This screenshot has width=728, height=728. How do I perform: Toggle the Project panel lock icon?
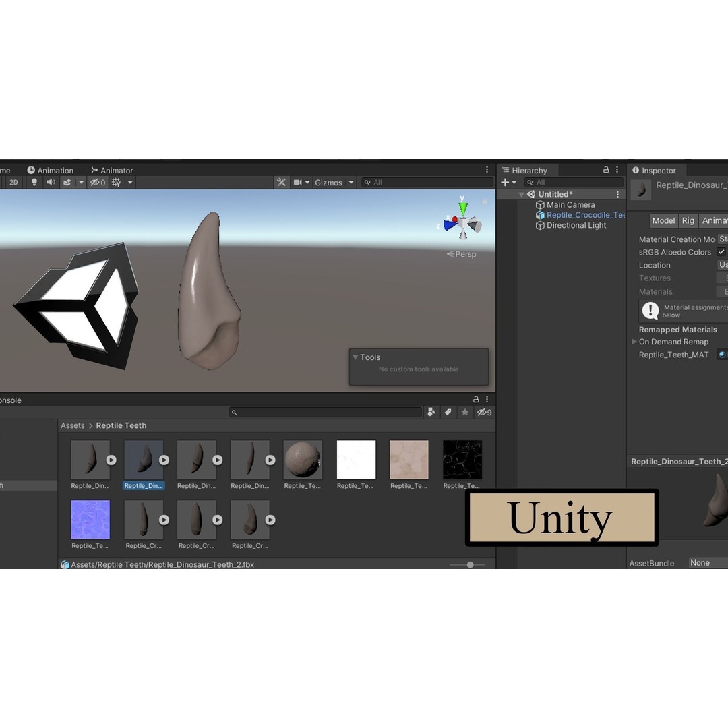476,399
